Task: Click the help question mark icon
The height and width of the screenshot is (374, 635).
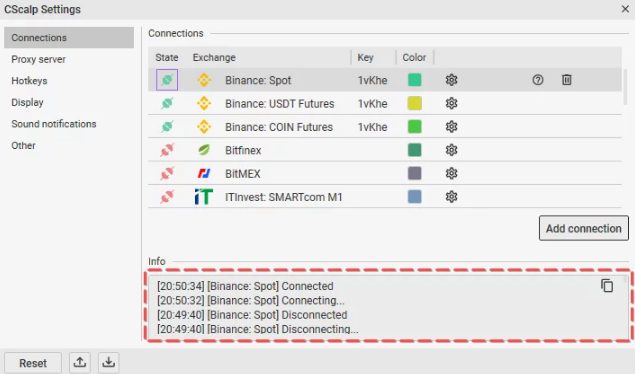Action: pos(538,80)
